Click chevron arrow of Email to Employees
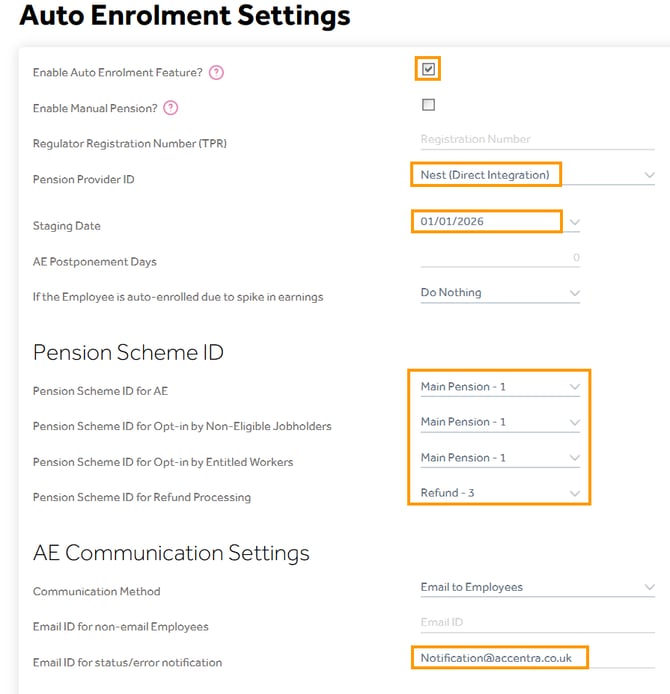 pyautogui.click(x=649, y=587)
